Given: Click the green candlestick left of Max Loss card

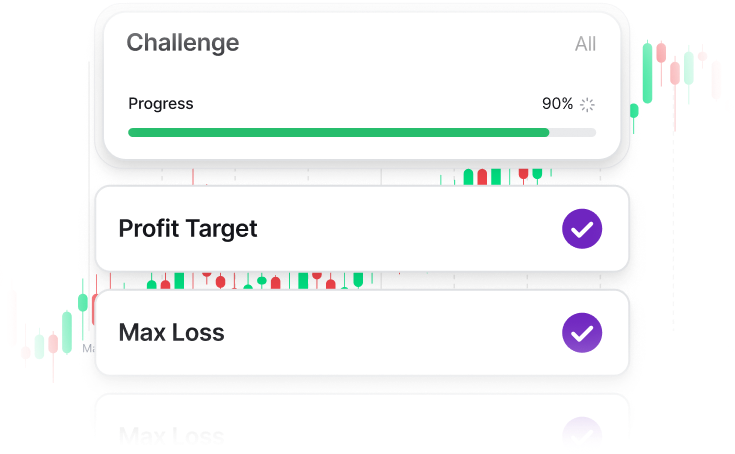Looking at the screenshot, I should click(x=67, y=332).
